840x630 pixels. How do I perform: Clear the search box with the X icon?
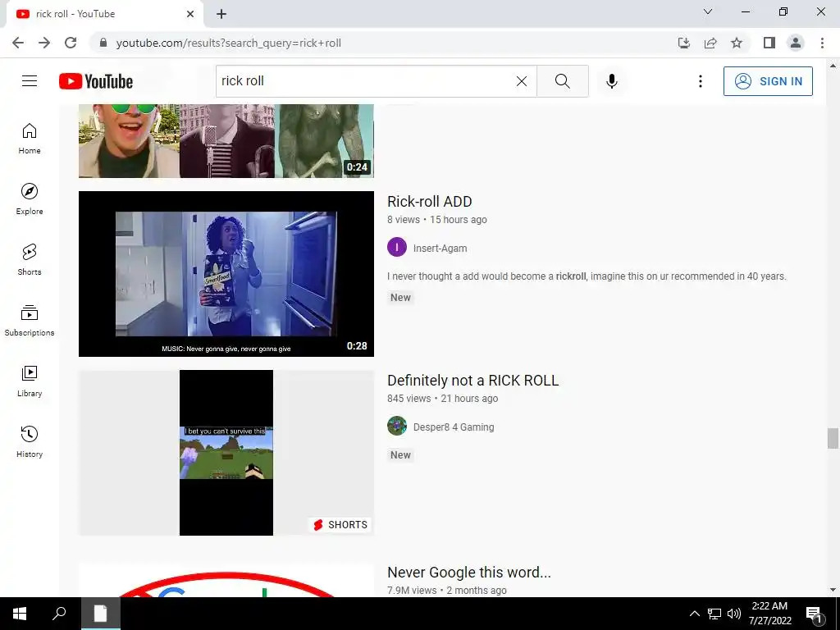(x=521, y=81)
